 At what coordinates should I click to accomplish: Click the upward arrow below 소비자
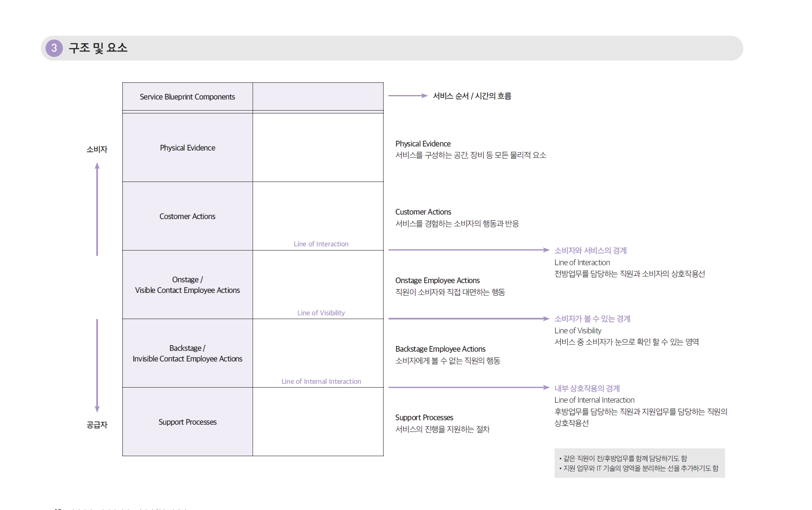(97, 209)
